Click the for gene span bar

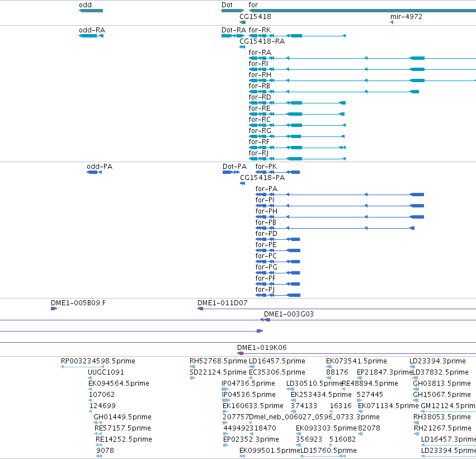pyautogui.click(x=362, y=11)
